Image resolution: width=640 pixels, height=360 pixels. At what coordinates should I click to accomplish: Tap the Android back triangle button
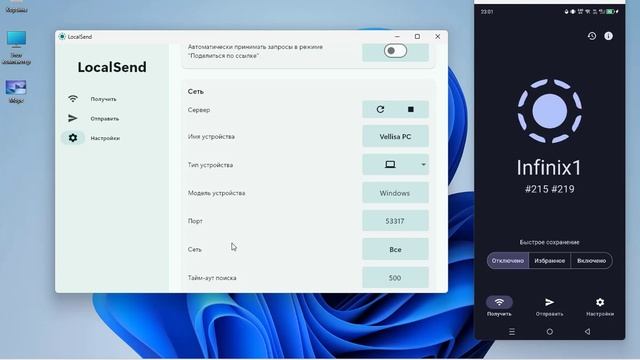[587, 331]
